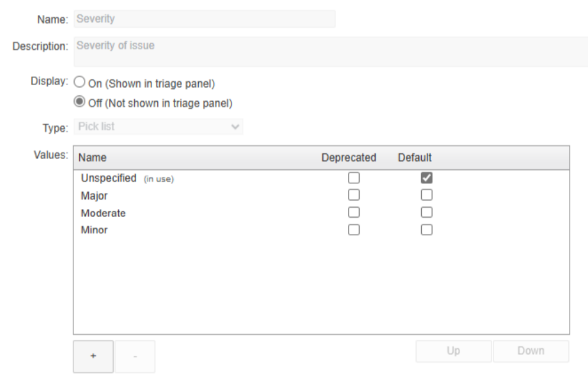Viewport: 588px width, 377px height.
Task: Select the Off (Not shown in triage panel) radio
Action: click(79, 102)
